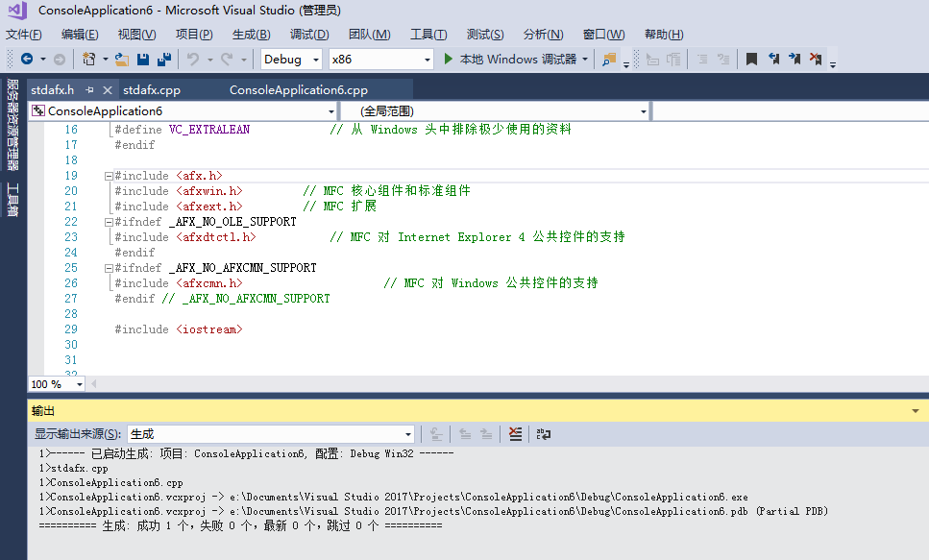Click the horizontal scrollbar left arrow
The height and width of the screenshot is (560, 929).
tap(93, 384)
